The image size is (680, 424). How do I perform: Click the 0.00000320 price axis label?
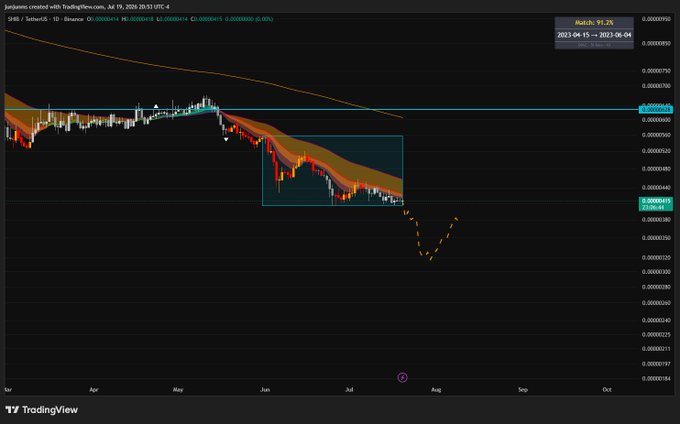[x=656, y=258]
